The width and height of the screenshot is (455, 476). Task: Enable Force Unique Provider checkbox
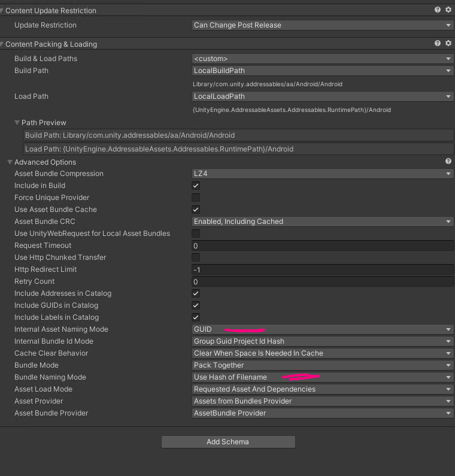pos(196,198)
